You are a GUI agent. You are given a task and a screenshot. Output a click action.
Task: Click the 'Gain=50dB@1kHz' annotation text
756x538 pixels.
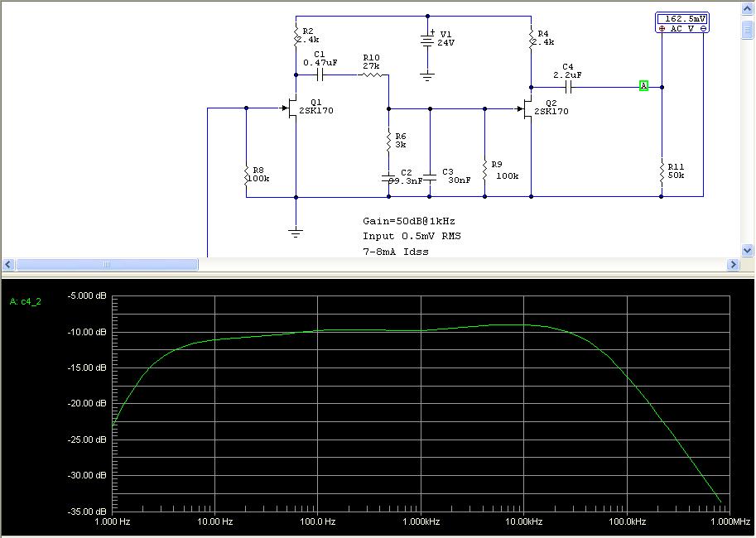pyautogui.click(x=409, y=221)
